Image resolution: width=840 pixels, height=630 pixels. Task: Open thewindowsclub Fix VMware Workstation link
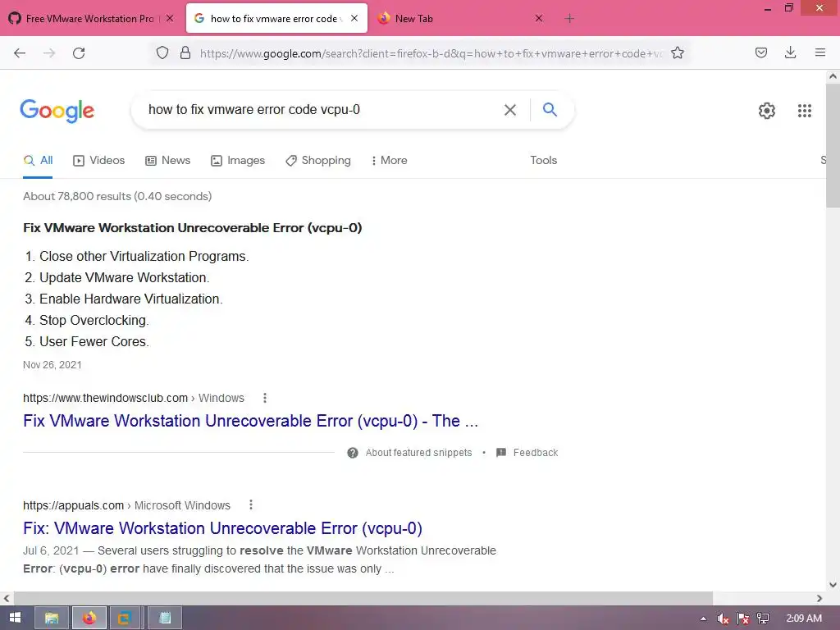(250, 421)
